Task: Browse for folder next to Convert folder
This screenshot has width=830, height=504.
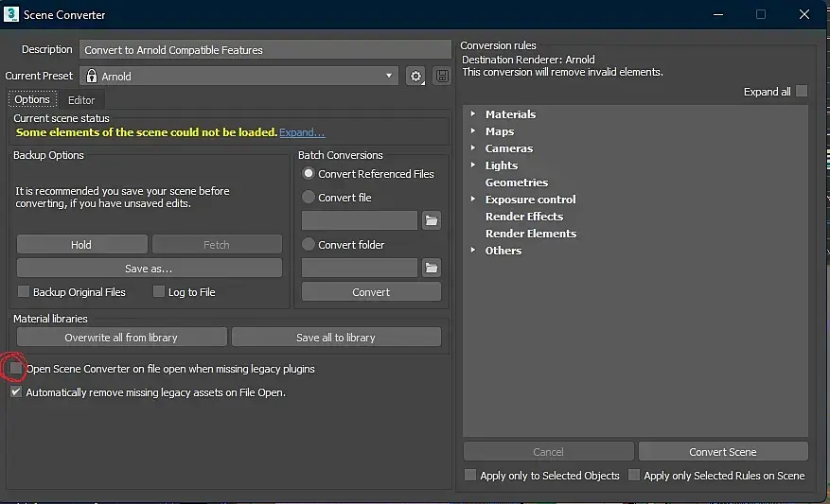Action: (x=432, y=268)
